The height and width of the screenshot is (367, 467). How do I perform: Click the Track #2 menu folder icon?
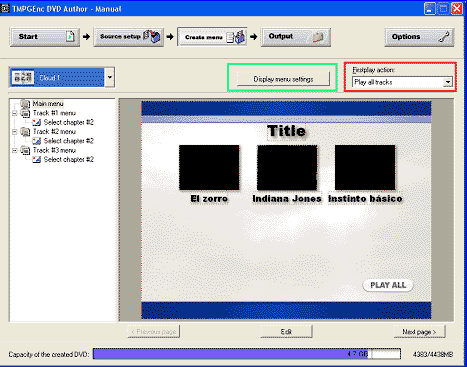click(25, 132)
